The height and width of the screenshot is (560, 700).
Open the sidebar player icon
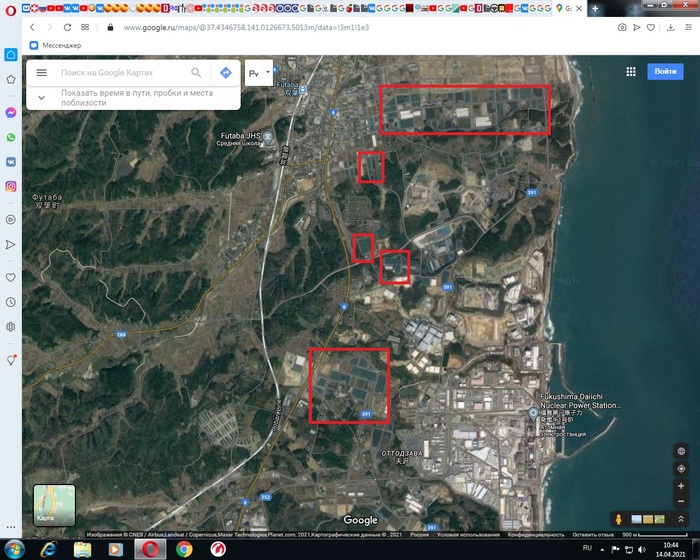click(11, 219)
